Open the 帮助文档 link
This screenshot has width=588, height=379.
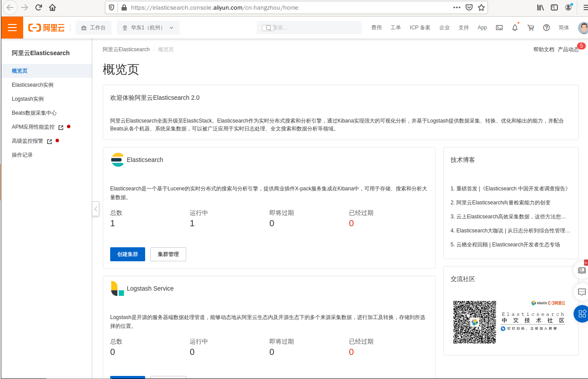click(543, 49)
